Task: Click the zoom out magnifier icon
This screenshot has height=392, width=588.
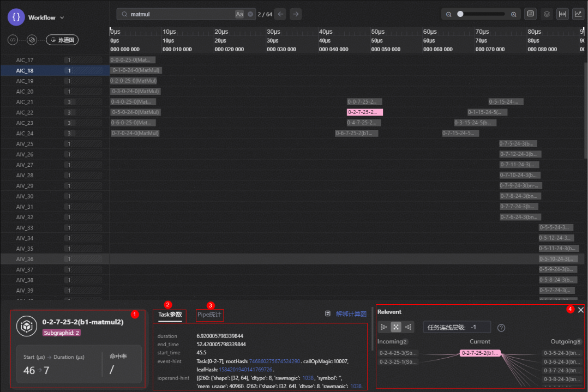Action: point(449,14)
